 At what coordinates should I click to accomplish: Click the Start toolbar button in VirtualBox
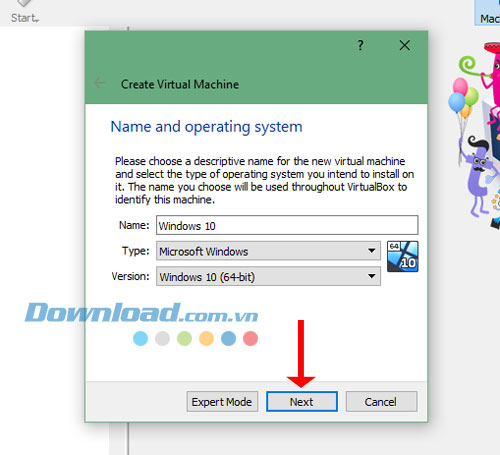pyautogui.click(x=24, y=12)
